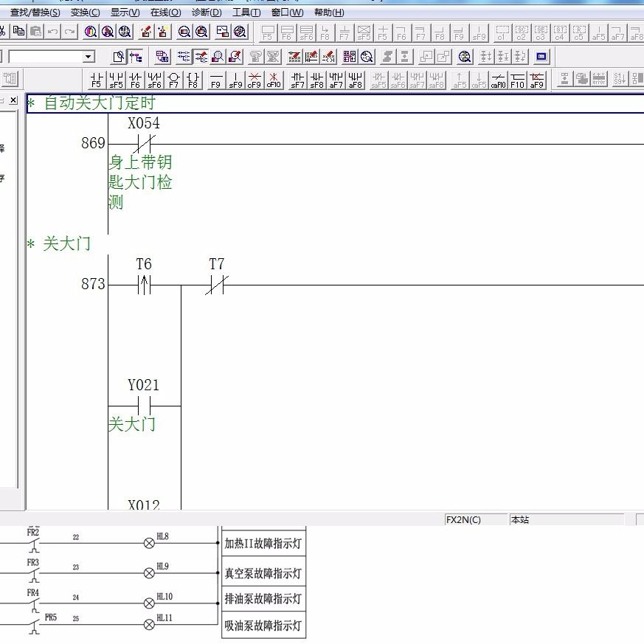Screen dimensions: 644x644
Task: Select delete line tool aF9
Action: (x=537, y=80)
